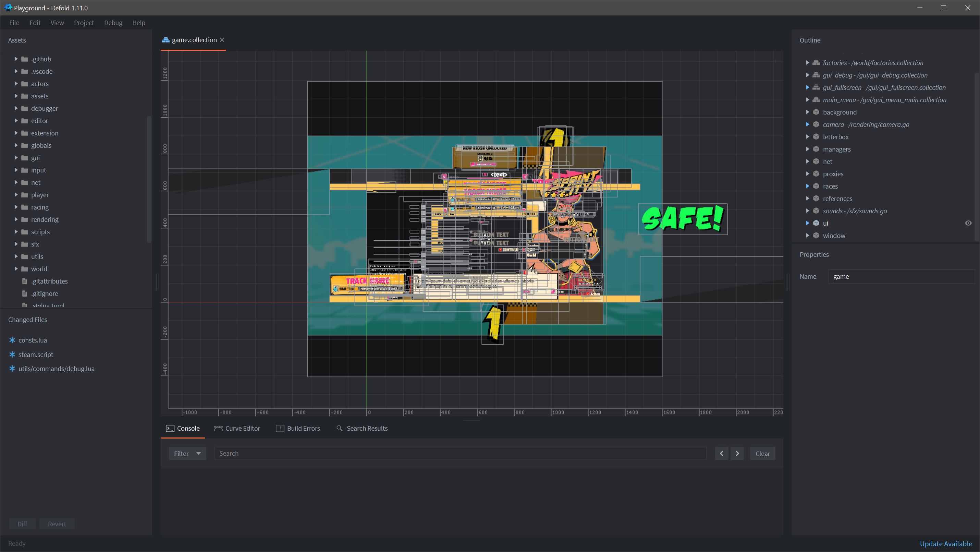Click the warning icon on the Build Errors tab
The height and width of the screenshot is (552, 980).
(x=280, y=428)
